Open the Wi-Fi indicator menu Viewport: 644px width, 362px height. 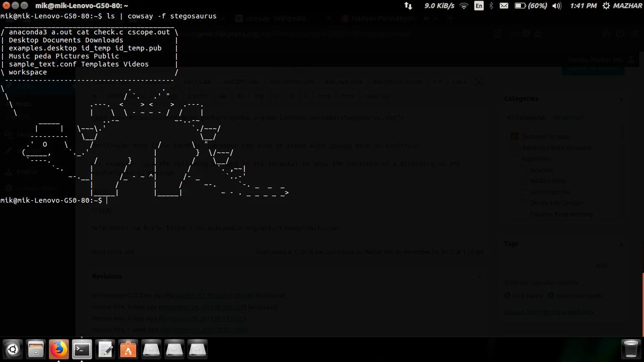[x=463, y=6]
